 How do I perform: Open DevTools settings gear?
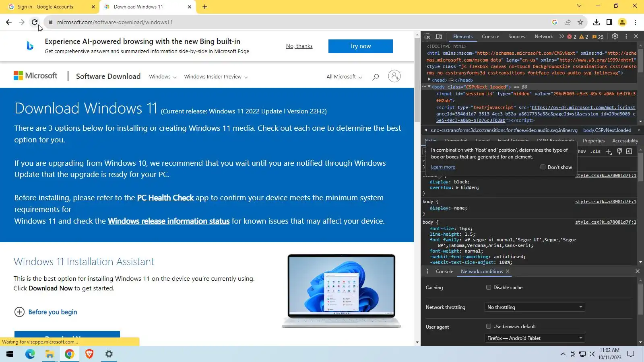pos(615,36)
